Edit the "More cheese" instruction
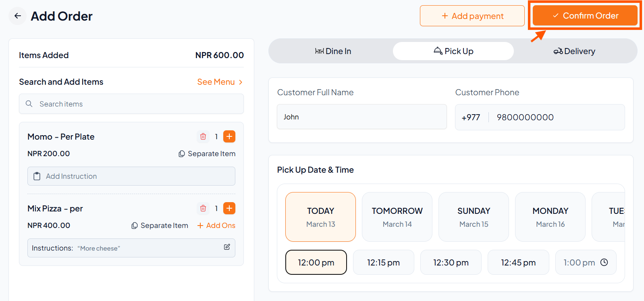644x301 pixels. (227, 247)
